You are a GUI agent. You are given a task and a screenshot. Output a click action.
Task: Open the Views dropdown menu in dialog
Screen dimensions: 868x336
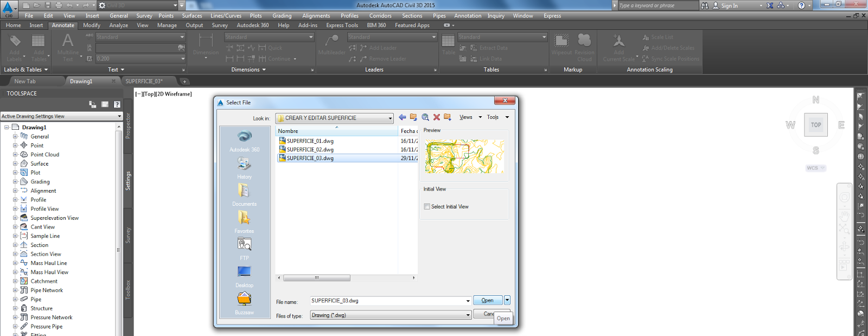click(470, 117)
